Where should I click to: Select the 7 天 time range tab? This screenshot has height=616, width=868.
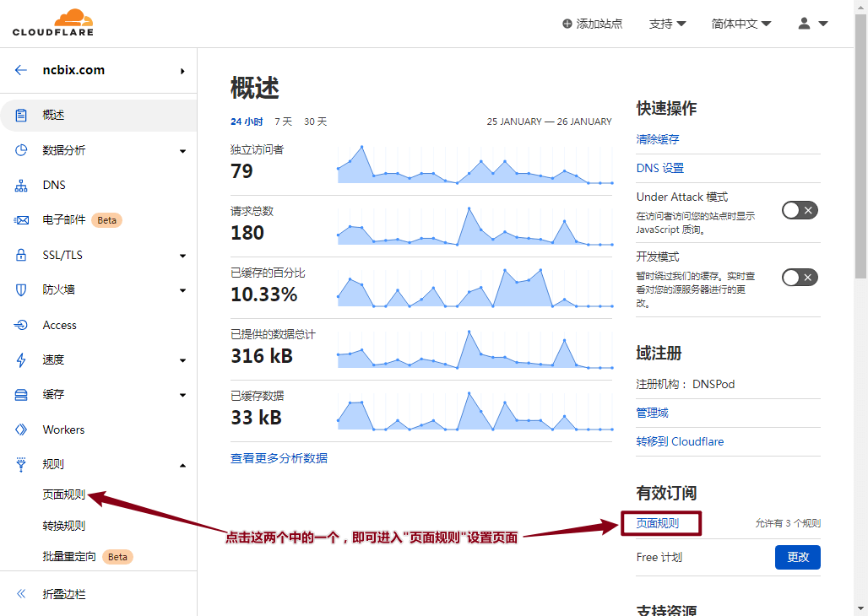point(284,122)
